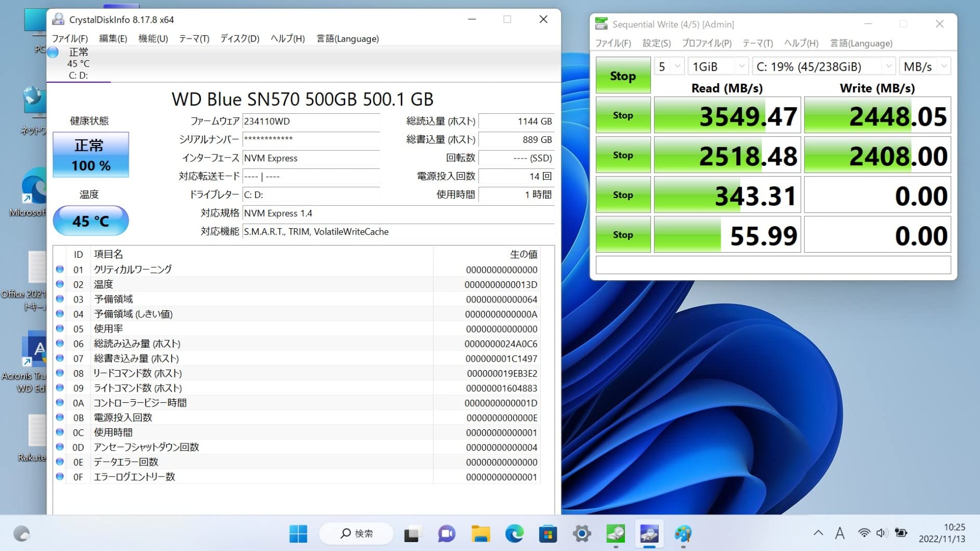980x551 pixels.
Task: Open Settings gear icon in taskbar
Action: [582, 534]
